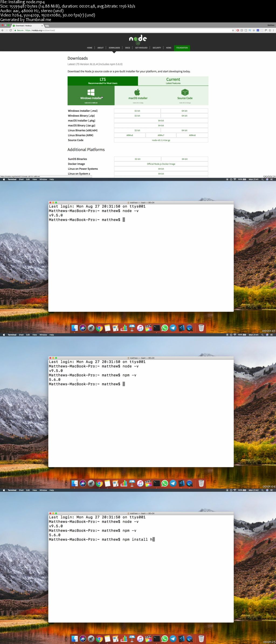Open the NEWS nav item
The width and height of the screenshot is (276, 644).
pyautogui.click(x=169, y=48)
